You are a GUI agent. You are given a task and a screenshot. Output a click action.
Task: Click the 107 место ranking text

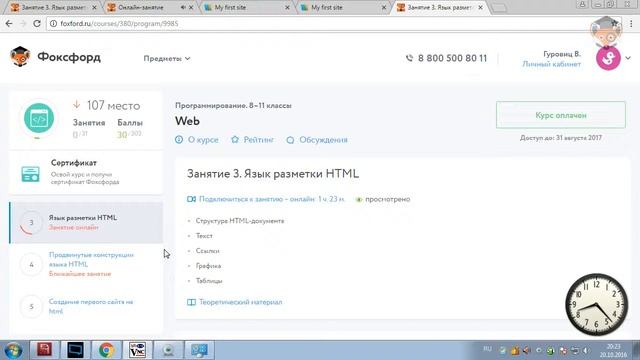click(x=113, y=106)
